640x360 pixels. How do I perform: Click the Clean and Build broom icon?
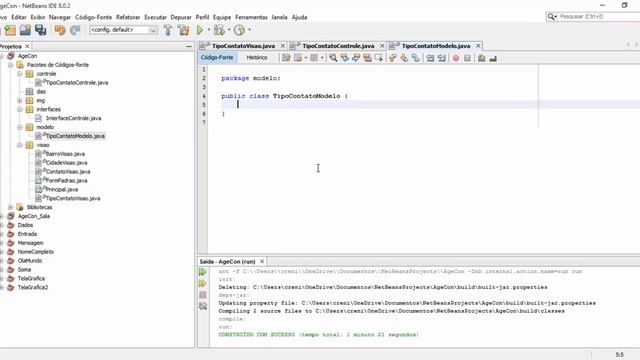(184, 30)
